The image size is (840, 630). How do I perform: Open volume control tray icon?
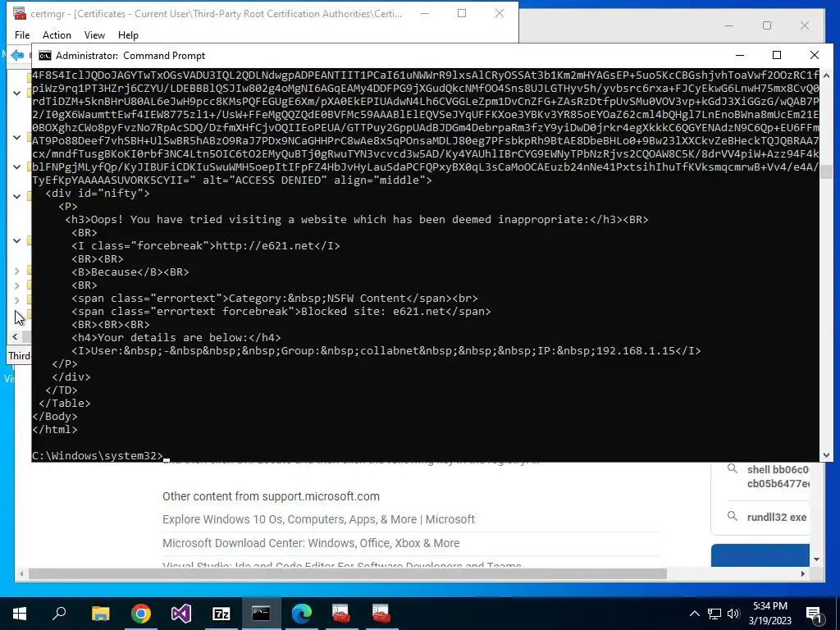tap(733, 614)
